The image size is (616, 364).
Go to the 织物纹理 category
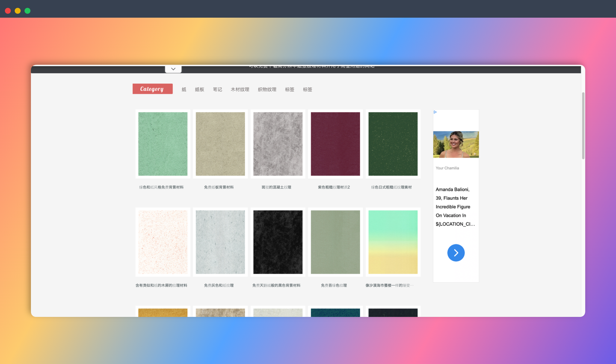(x=267, y=89)
